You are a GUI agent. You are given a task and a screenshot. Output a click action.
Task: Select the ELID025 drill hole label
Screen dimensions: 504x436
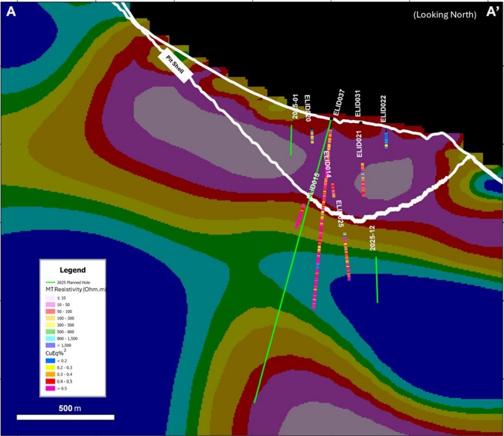click(x=340, y=215)
